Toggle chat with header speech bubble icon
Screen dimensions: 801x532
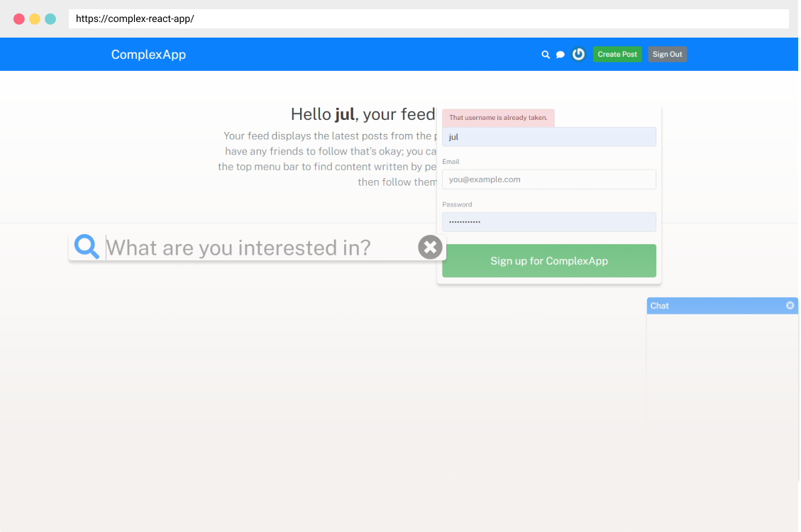560,55
